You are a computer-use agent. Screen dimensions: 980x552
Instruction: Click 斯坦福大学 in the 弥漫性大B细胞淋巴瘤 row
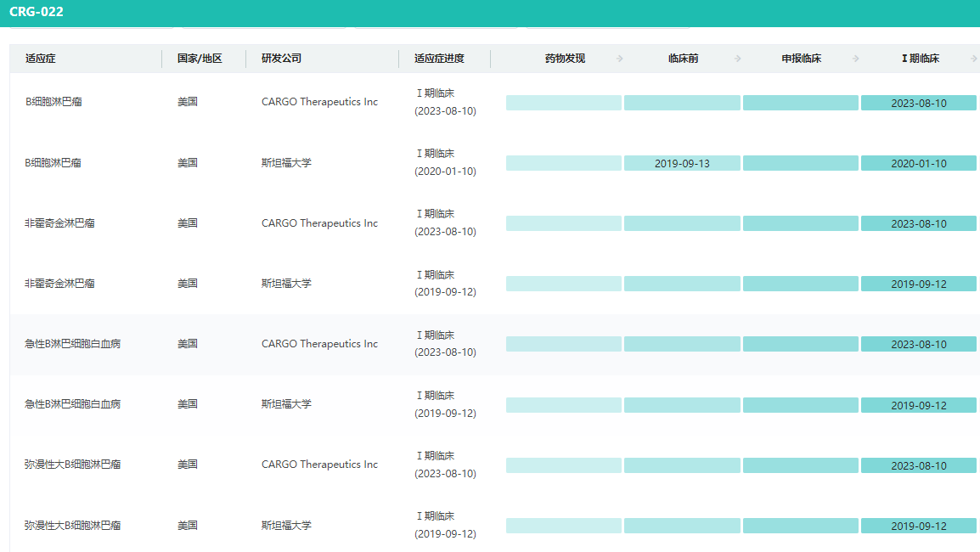[286, 525]
